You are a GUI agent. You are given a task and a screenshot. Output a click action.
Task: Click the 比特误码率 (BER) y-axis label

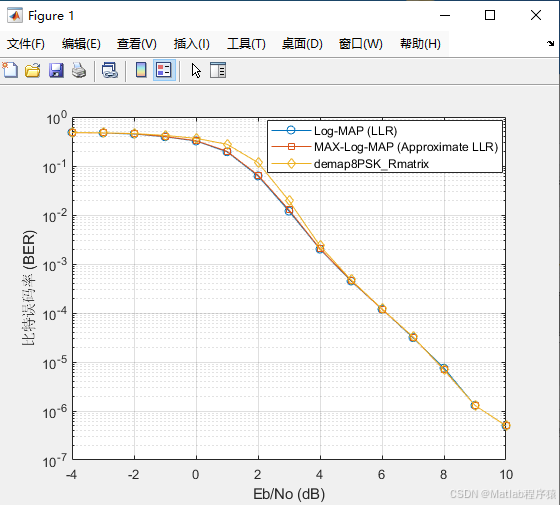29,288
